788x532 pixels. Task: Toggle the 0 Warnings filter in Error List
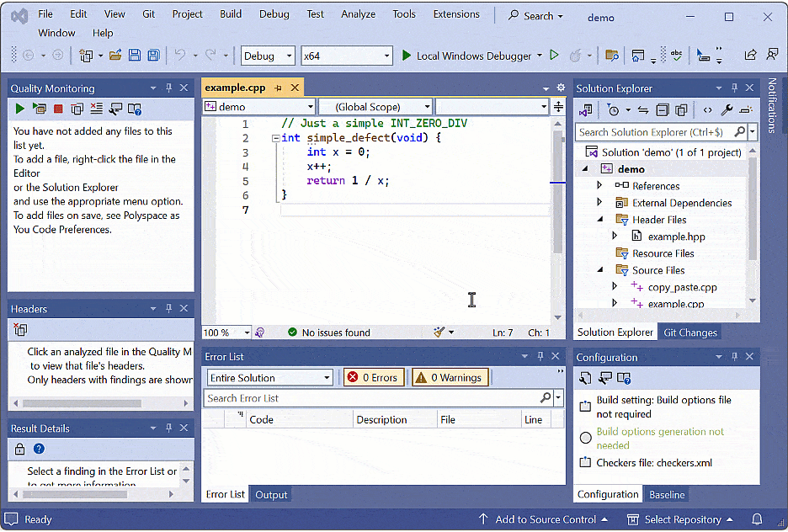[x=450, y=377]
